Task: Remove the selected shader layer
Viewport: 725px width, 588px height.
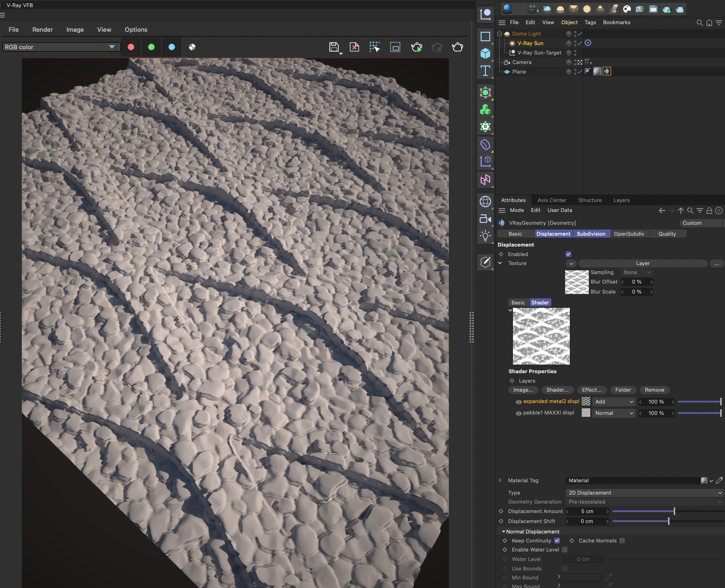Action: click(x=654, y=390)
